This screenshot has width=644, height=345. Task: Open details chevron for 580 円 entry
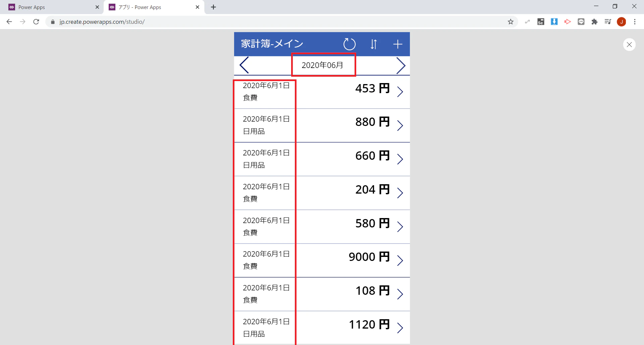click(400, 227)
